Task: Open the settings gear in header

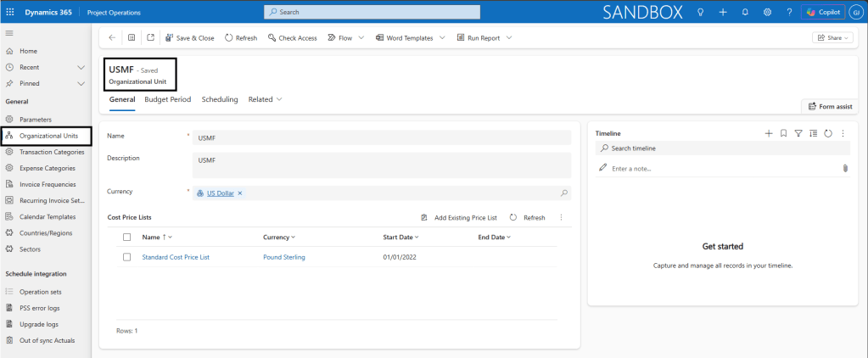Action: (x=767, y=13)
